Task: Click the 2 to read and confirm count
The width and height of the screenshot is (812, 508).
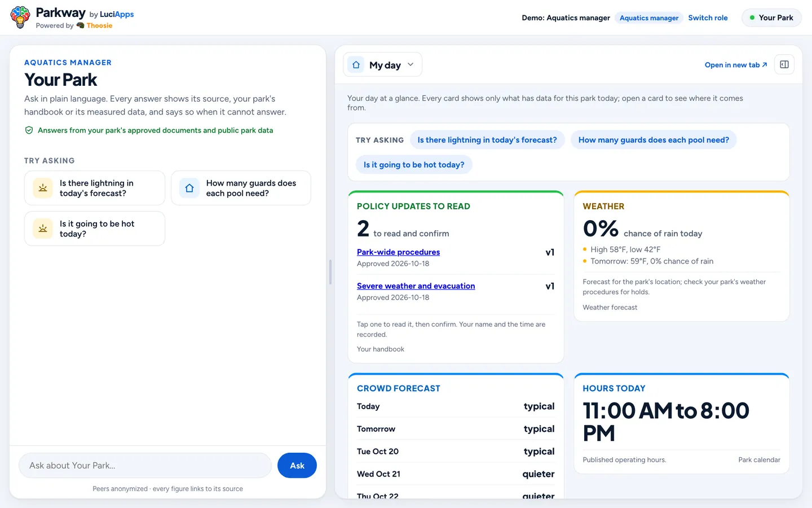Action: 403,229
